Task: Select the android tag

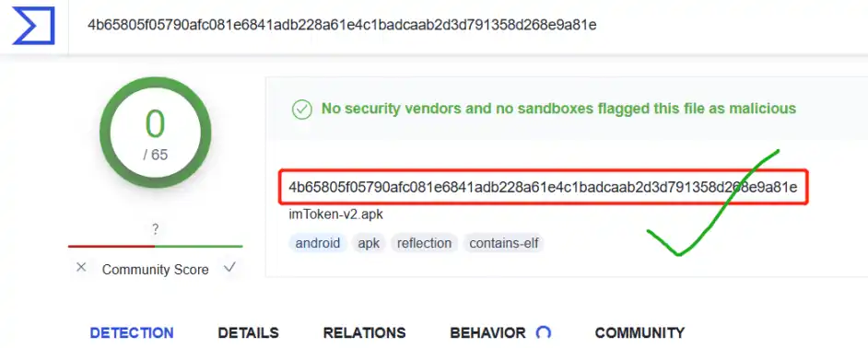Action: 318,243
